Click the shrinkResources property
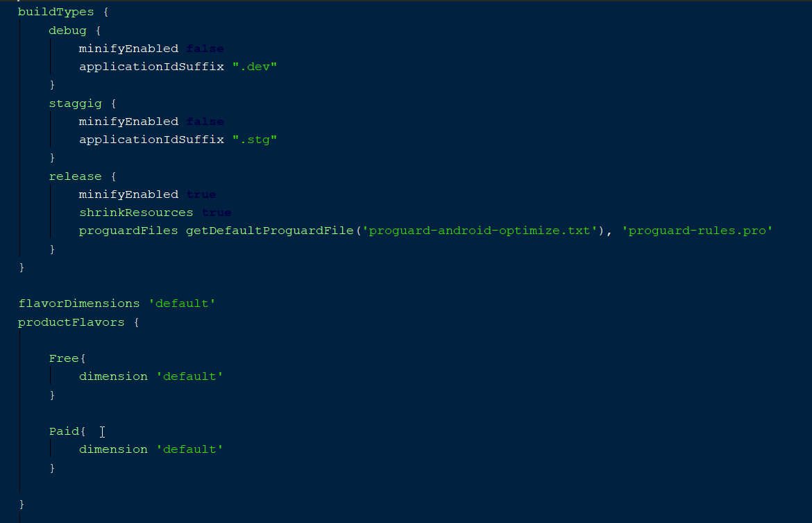812x523 pixels. [x=136, y=213]
